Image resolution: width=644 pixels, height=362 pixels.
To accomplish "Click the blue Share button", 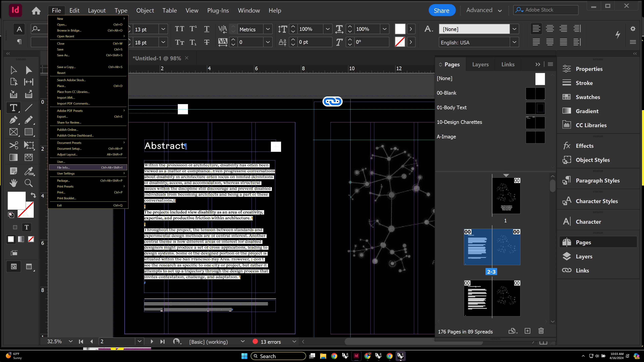I will coord(442,11).
